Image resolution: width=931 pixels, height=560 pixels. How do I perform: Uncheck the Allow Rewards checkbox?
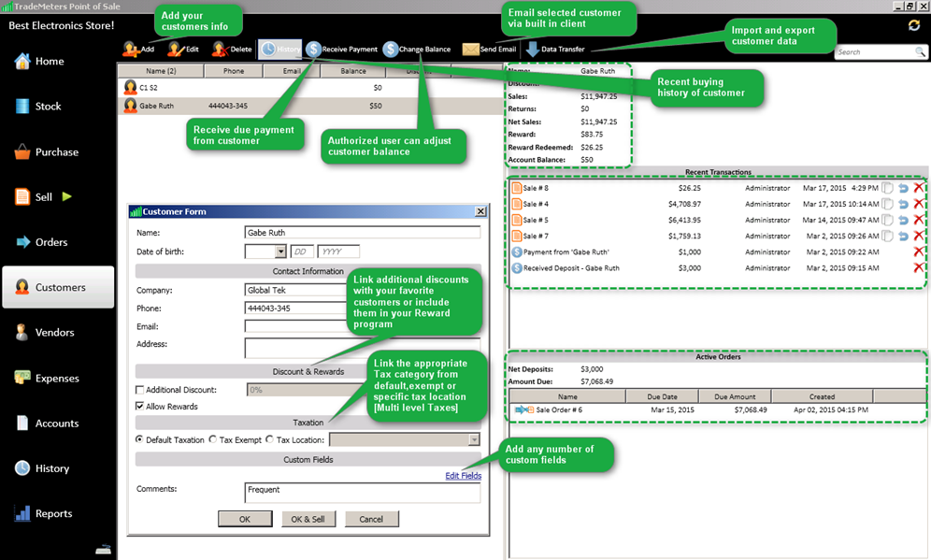[x=140, y=407]
